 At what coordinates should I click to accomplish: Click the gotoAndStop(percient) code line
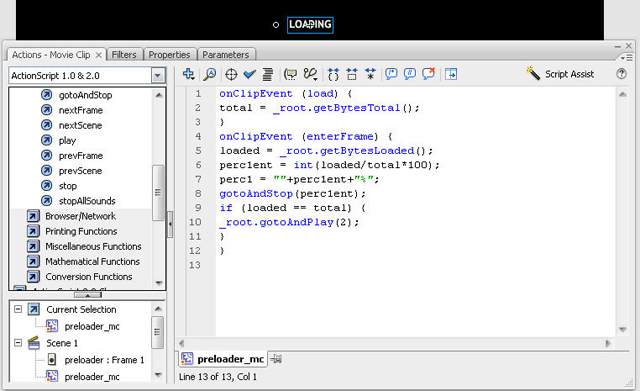(292, 193)
